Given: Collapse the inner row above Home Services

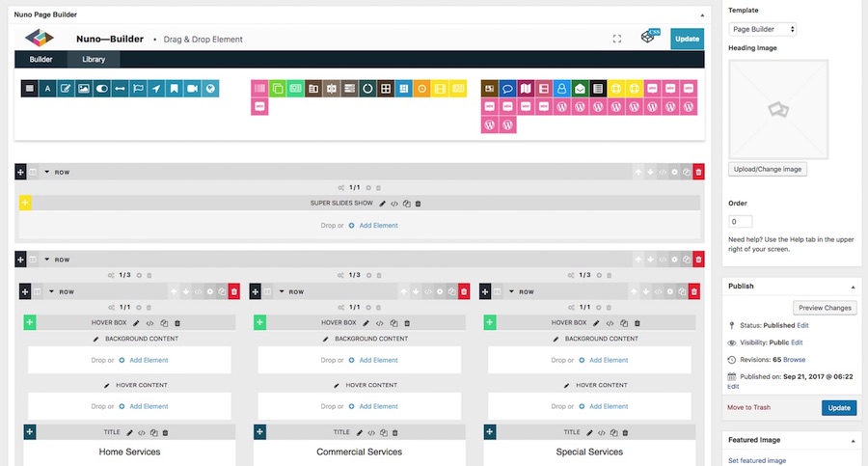Looking at the screenshot, I should [51, 291].
